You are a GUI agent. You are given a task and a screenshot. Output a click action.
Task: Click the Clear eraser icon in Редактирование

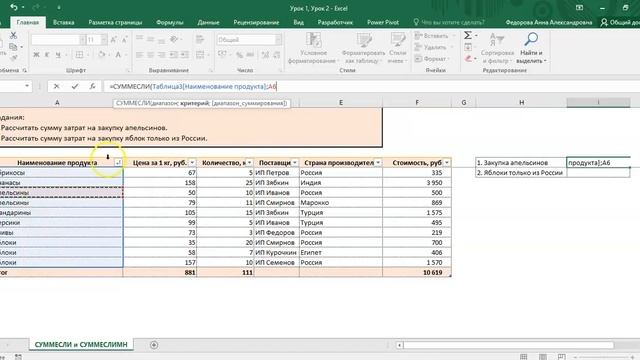pos(468,59)
